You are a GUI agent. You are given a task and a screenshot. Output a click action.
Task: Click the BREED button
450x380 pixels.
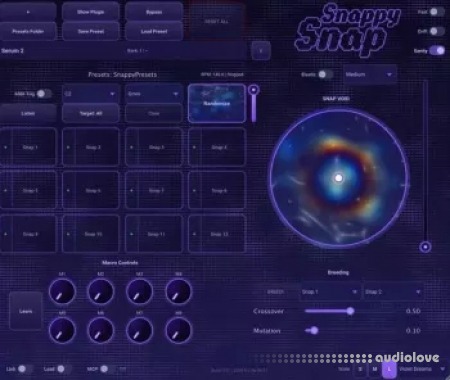click(275, 292)
